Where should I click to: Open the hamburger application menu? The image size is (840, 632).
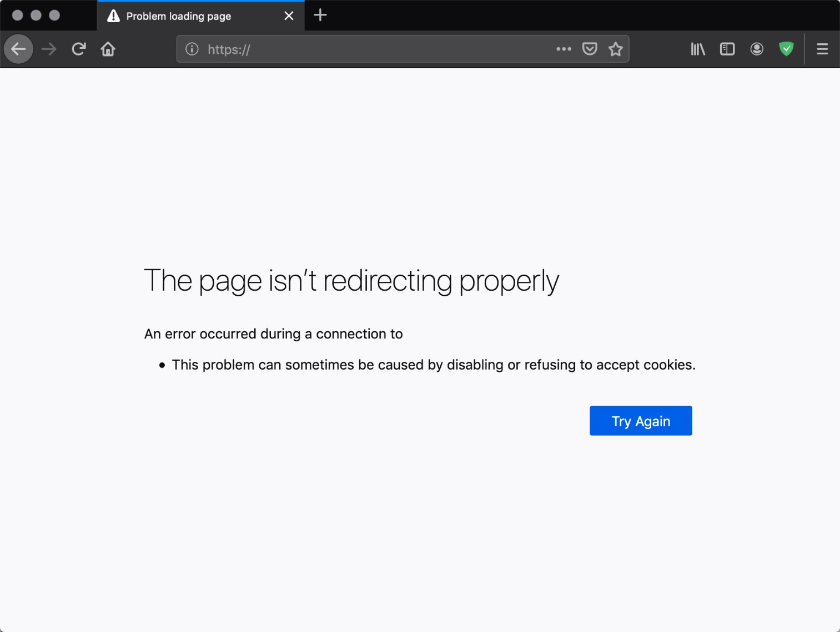[x=822, y=49]
